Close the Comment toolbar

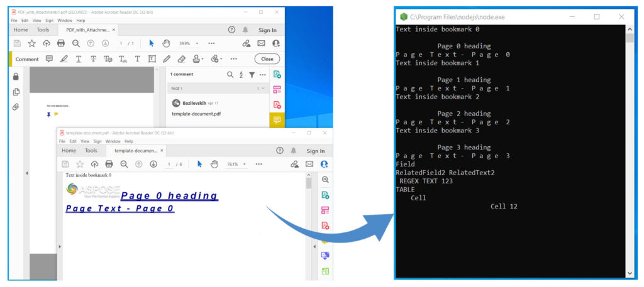pyautogui.click(x=267, y=59)
